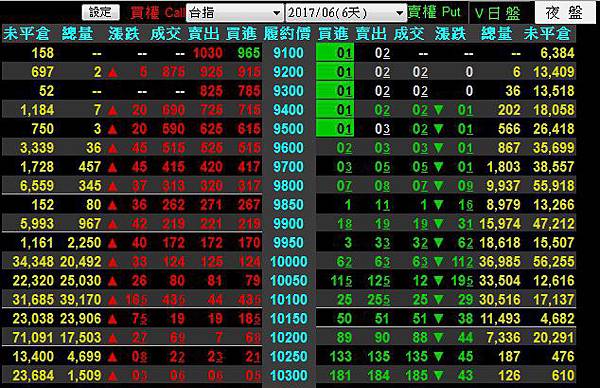
Task: Click the down arrow in the 10300 put row
Action: 439,376
